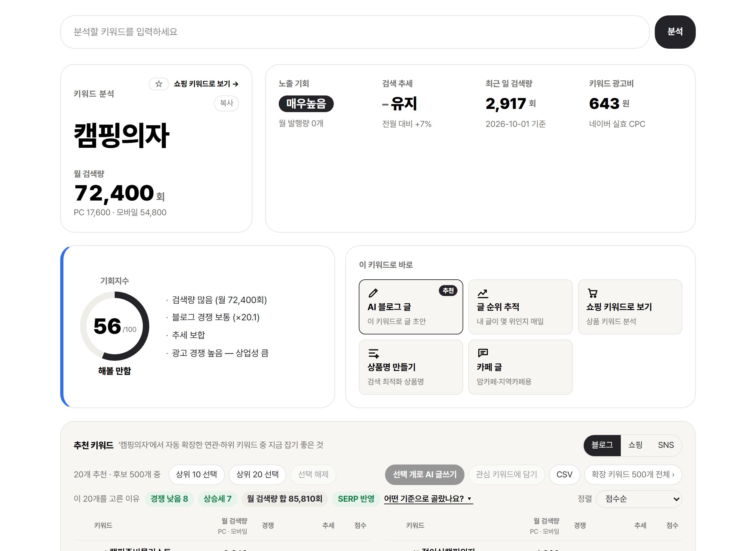Open the 정렬 점수순 dropdown
Image resolution: width=756 pixels, height=551 pixels.
[639, 499]
